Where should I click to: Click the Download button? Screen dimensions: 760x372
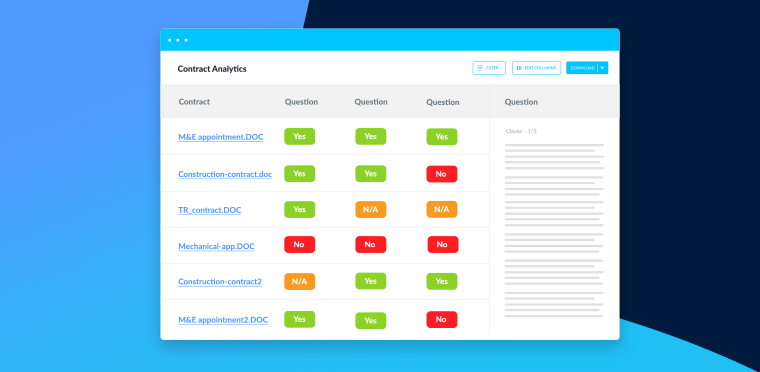point(582,68)
